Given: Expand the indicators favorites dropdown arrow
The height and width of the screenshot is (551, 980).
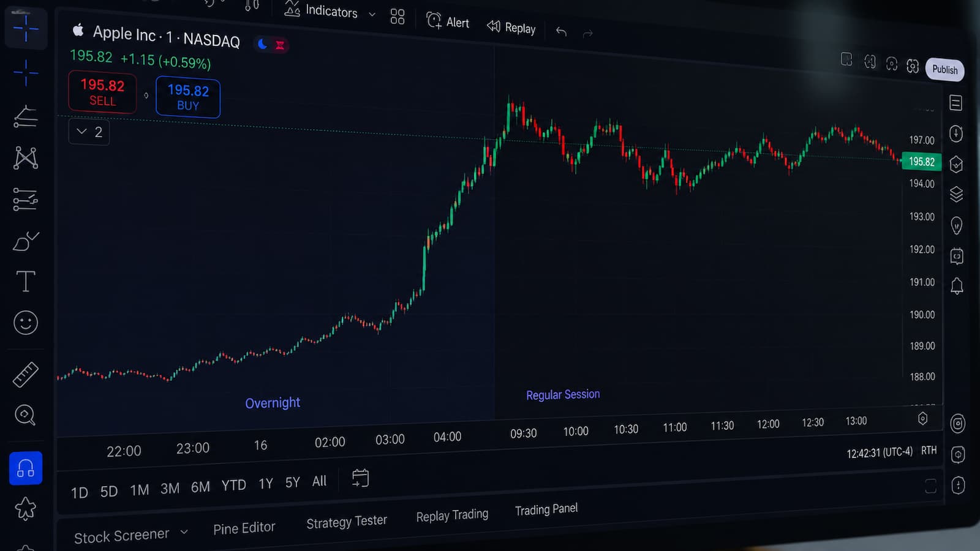Looking at the screenshot, I should 372,14.
